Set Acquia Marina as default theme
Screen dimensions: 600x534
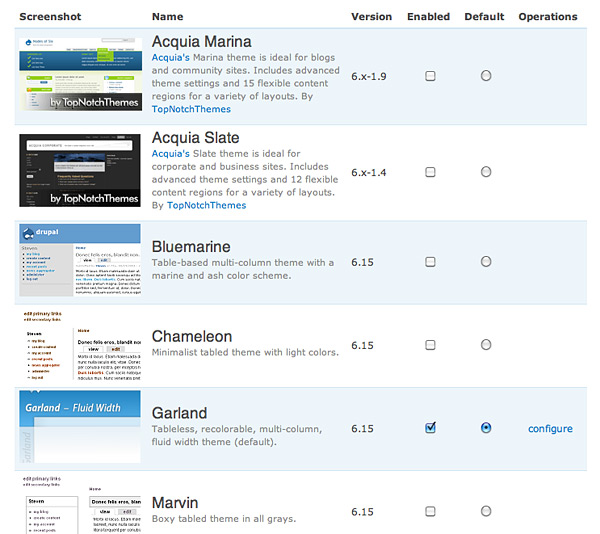[486, 76]
